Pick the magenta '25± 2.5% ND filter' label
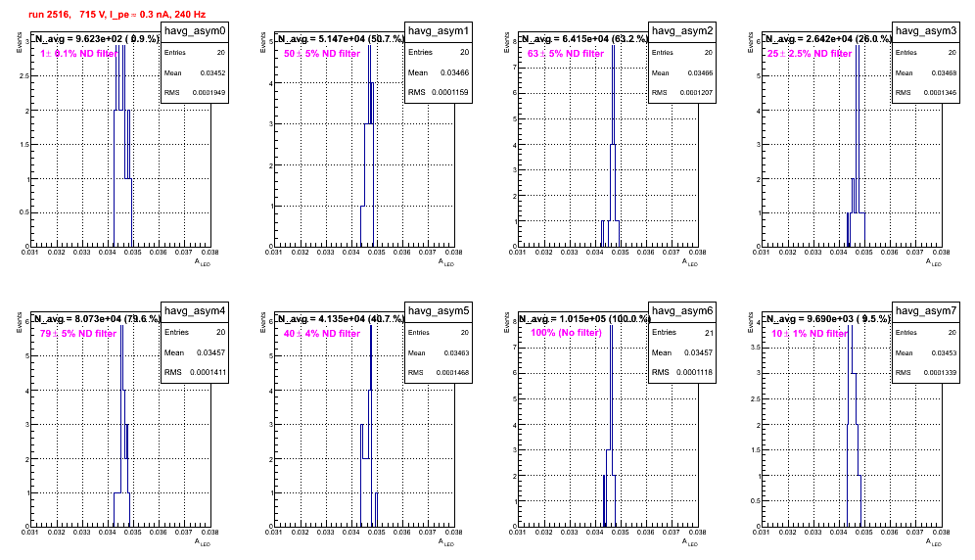The width and height of the screenshot is (975, 560). 810,54
